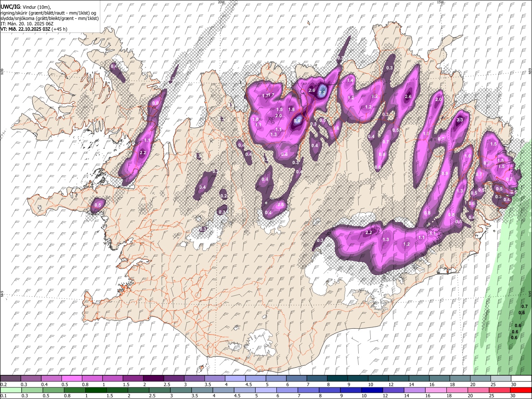Click the 5.4 snowfall peak value

(297, 121)
